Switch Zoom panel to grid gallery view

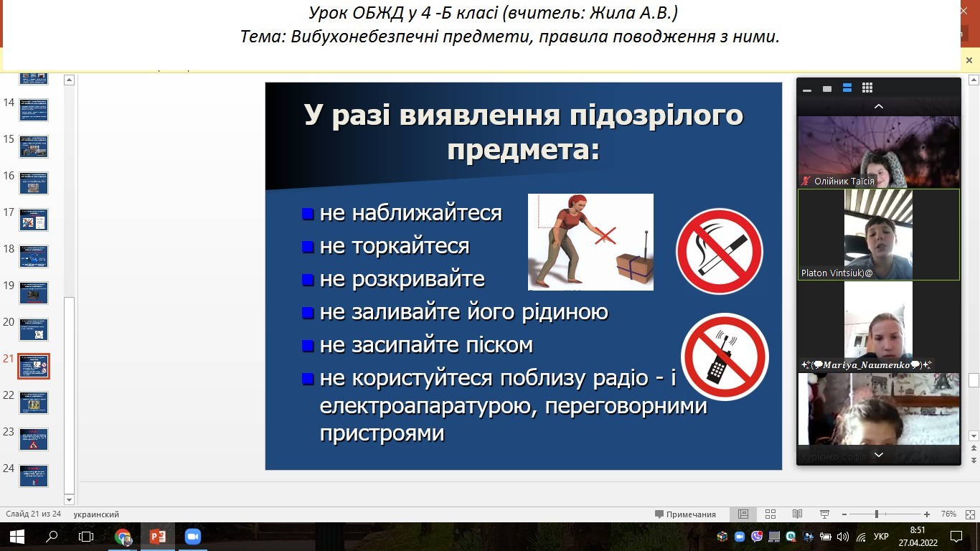tap(867, 88)
